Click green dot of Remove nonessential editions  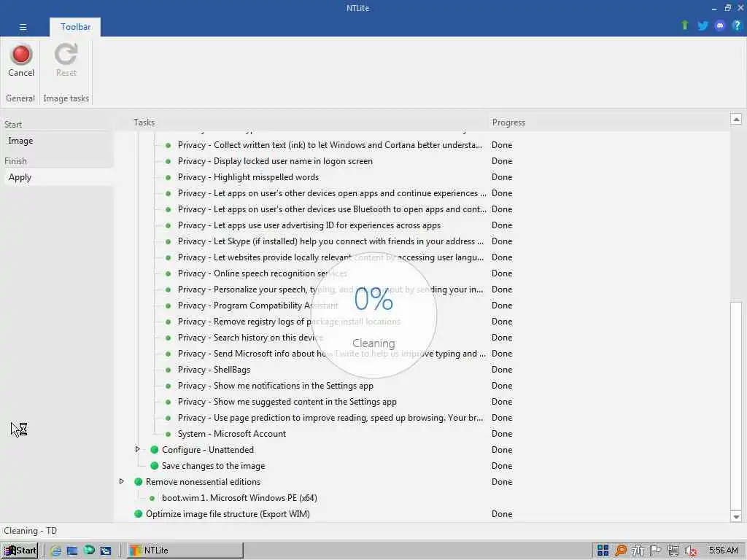pos(138,481)
